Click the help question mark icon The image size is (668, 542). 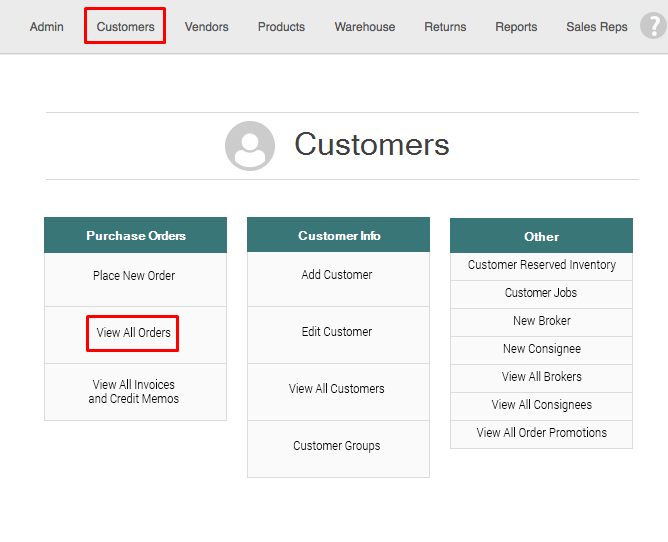click(x=654, y=26)
